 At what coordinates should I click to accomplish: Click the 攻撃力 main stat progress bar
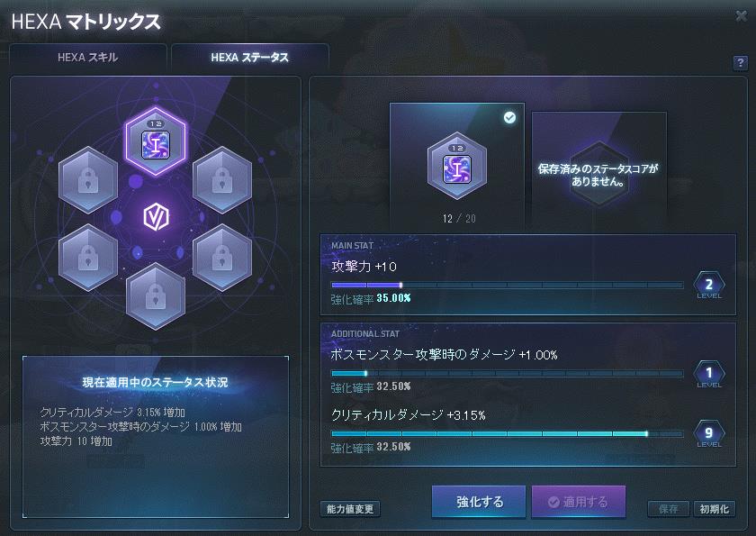(x=508, y=286)
